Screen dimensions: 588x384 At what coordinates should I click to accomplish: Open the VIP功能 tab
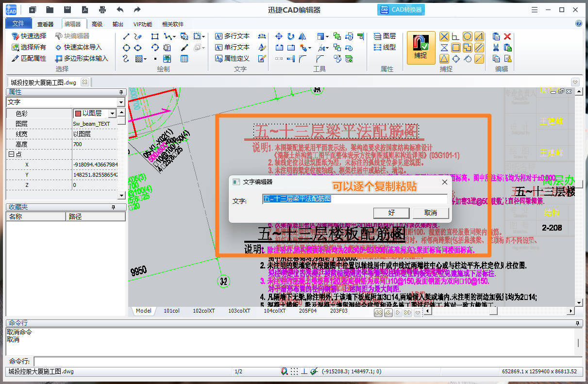pos(143,24)
